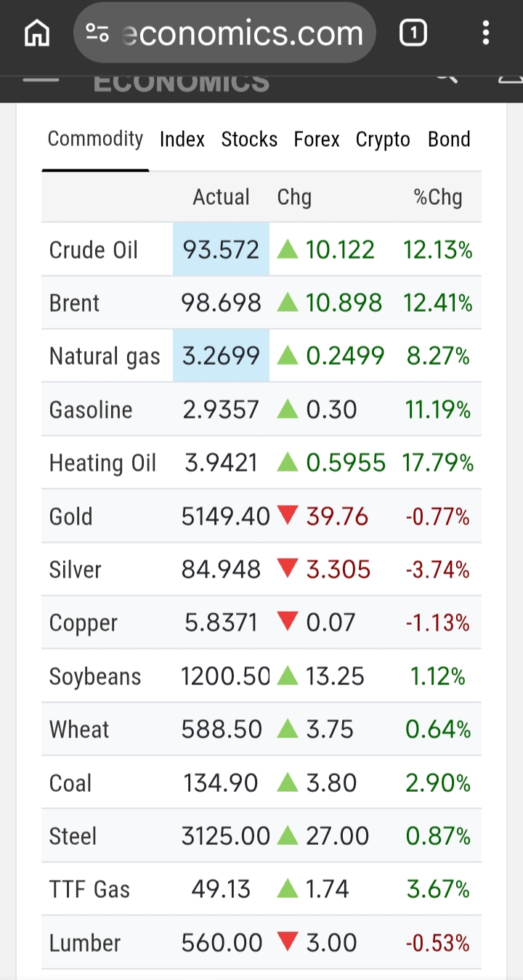Image resolution: width=523 pixels, height=980 pixels.
Task: Open the tab switcher showing 1 tab
Action: click(x=413, y=33)
